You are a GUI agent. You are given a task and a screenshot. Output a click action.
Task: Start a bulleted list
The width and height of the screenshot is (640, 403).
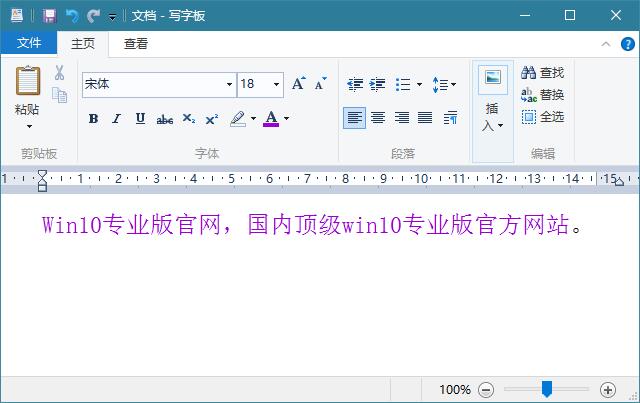click(403, 85)
